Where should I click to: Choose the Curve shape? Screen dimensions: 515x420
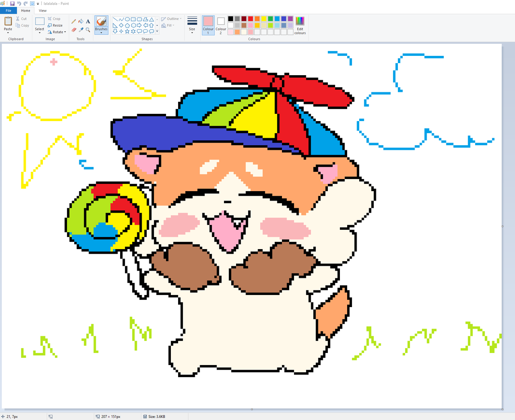tap(121, 19)
